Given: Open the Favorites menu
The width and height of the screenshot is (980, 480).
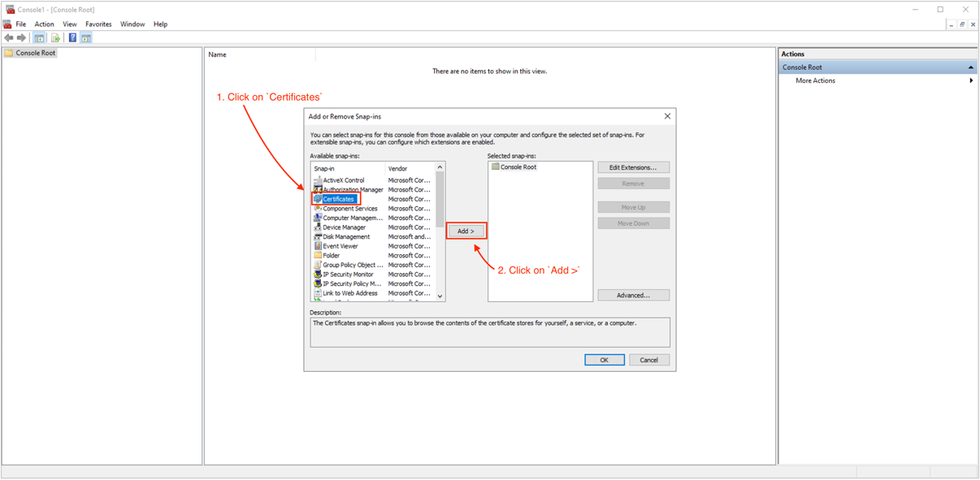Looking at the screenshot, I should click(98, 24).
